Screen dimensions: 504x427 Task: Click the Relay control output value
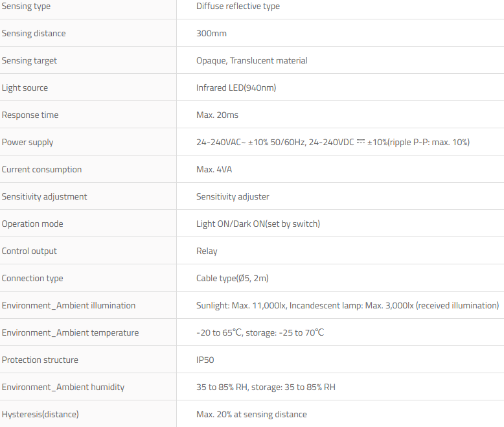pos(207,251)
